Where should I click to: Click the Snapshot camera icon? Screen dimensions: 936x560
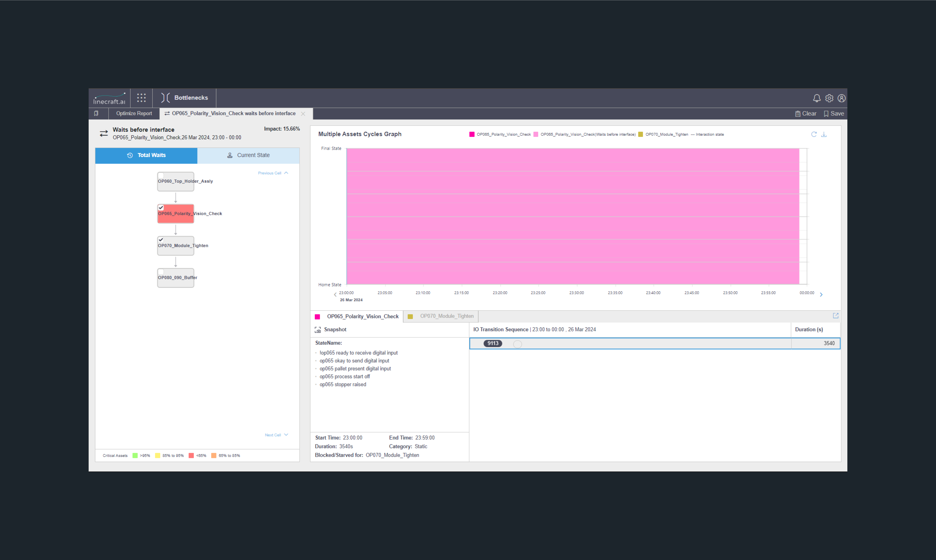coord(318,330)
